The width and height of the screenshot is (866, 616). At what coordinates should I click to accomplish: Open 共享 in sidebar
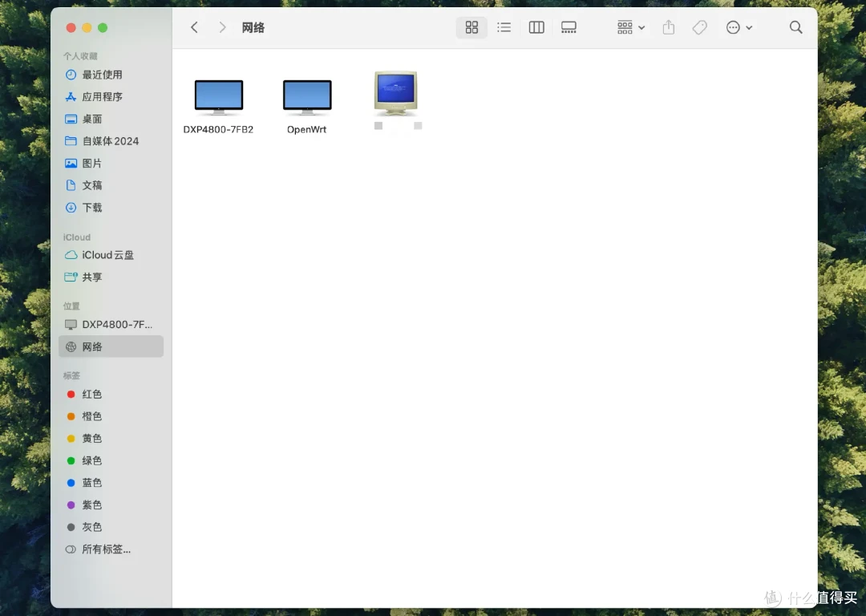click(111, 277)
